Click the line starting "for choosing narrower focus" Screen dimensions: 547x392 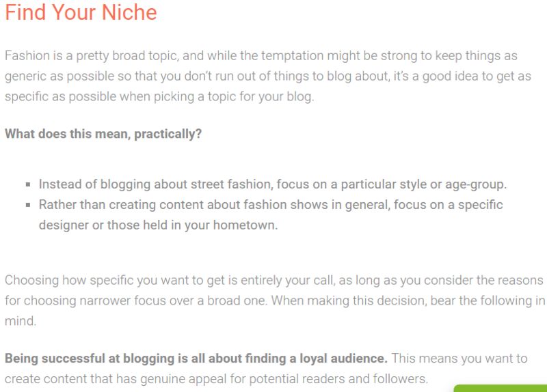point(273,300)
